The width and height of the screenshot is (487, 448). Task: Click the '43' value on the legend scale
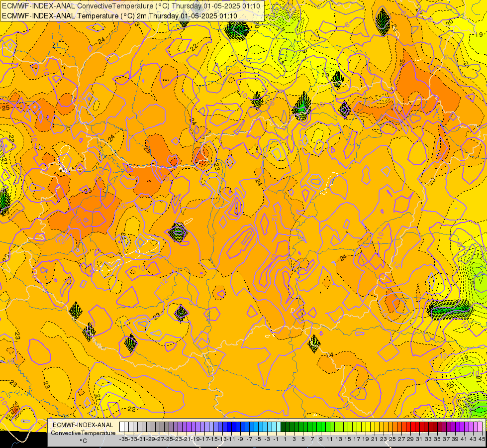pos(473,439)
